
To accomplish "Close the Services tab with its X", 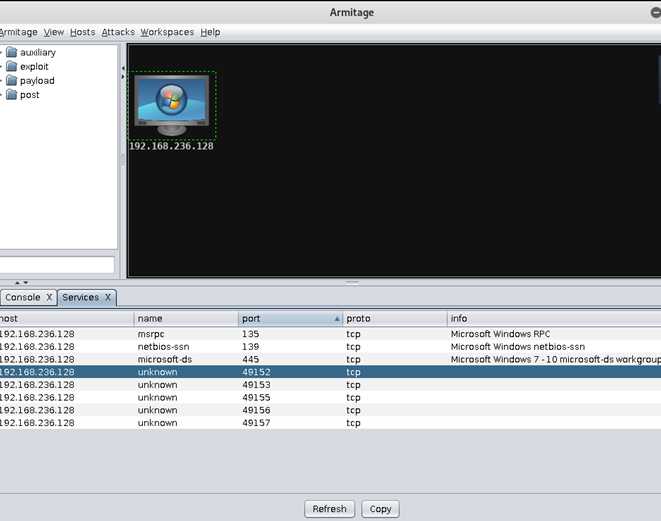I will (x=108, y=297).
